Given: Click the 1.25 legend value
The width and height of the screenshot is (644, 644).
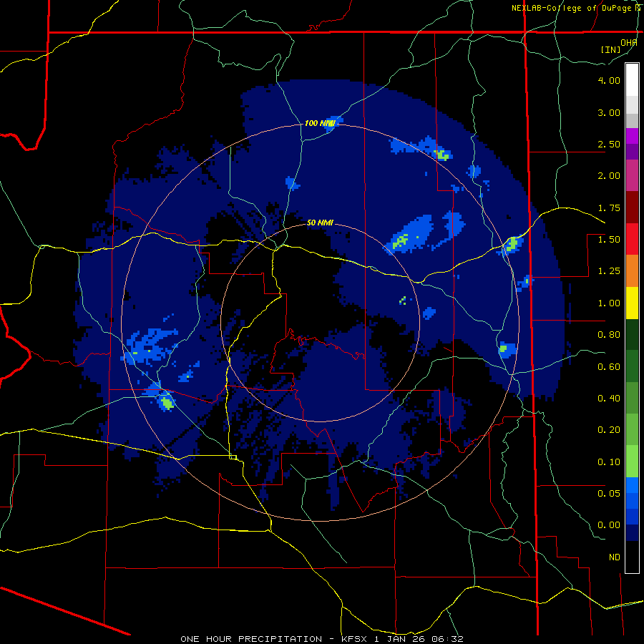Looking at the screenshot, I should coord(609,271).
